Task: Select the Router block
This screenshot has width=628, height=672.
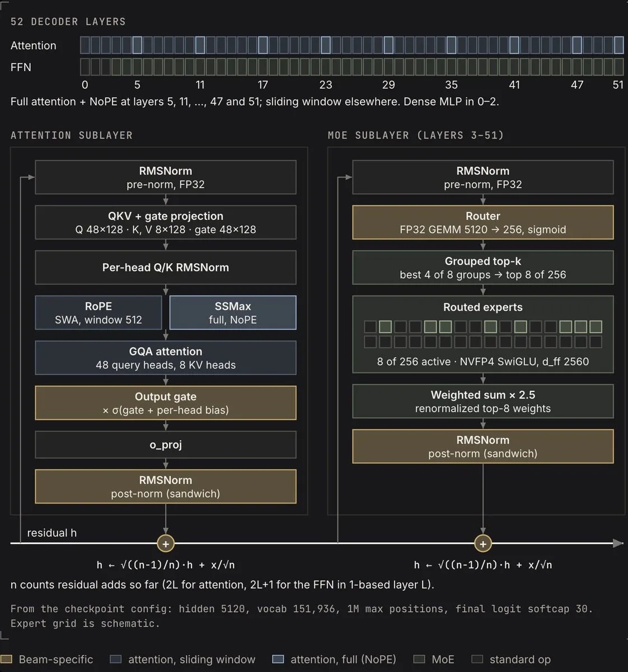Action: tap(483, 222)
